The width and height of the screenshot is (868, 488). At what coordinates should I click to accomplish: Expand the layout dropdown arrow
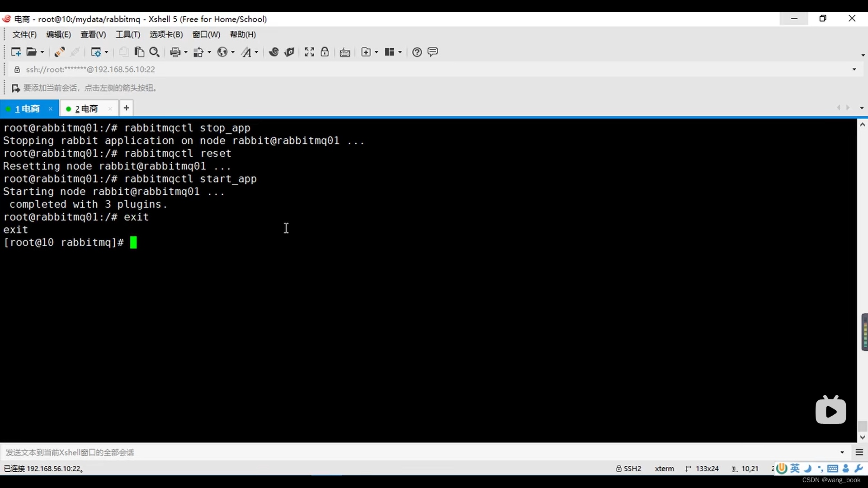[400, 52]
